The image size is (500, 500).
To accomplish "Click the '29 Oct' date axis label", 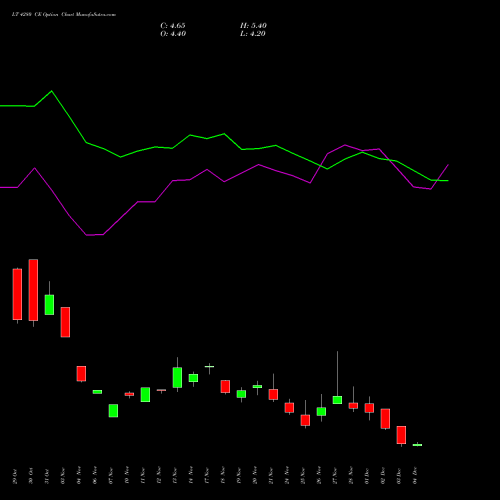I will (15, 476).
